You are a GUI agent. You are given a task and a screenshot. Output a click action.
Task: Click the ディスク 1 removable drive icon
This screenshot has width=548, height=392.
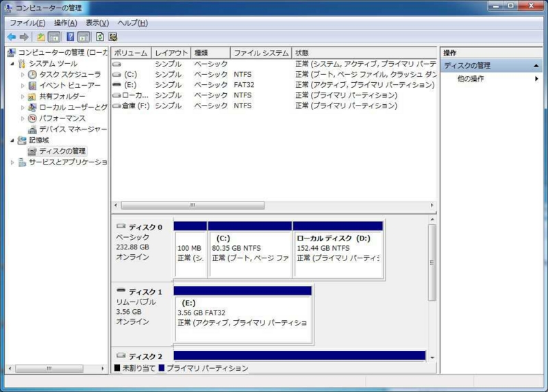(121, 291)
